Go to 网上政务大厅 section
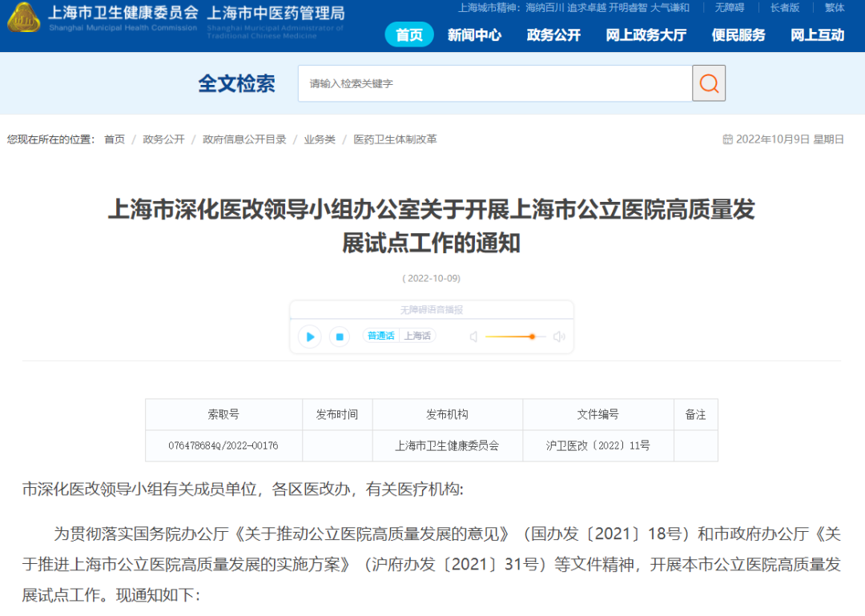Viewport: 865px width, 616px height. [x=646, y=35]
